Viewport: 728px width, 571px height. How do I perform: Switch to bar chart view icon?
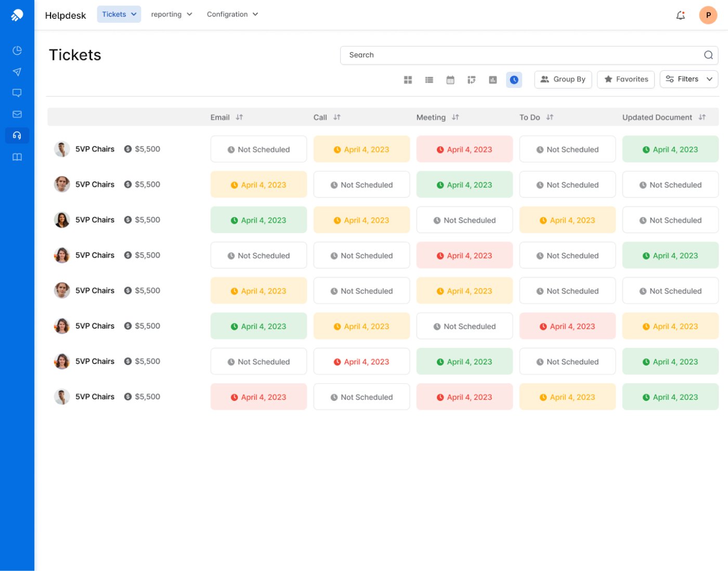pos(492,80)
